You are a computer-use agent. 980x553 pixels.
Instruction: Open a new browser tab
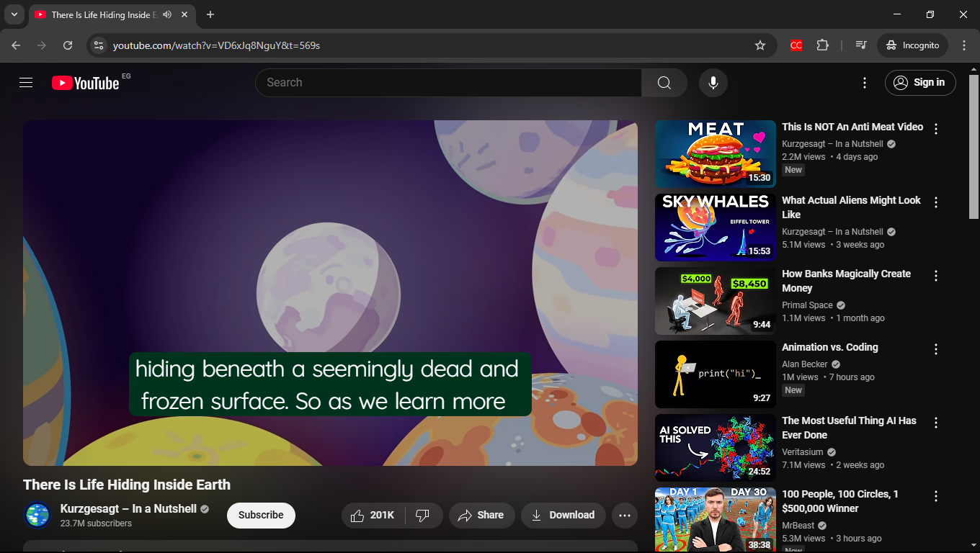click(x=210, y=14)
